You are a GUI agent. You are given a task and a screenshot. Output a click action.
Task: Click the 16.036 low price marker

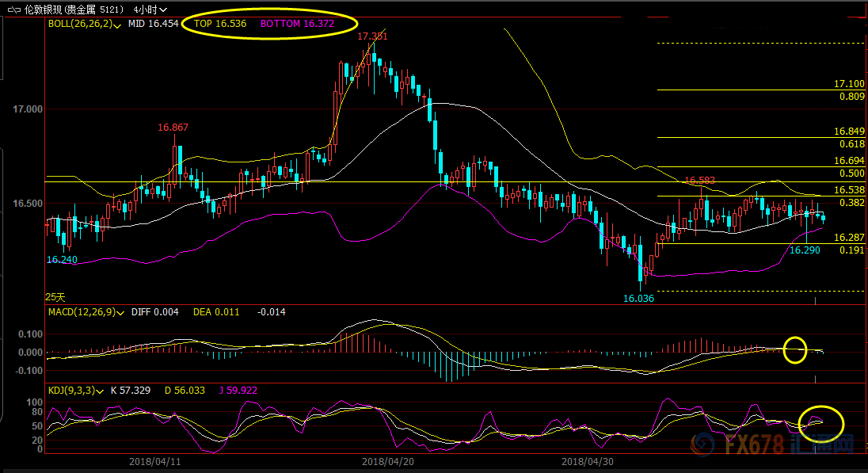click(638, 299)
